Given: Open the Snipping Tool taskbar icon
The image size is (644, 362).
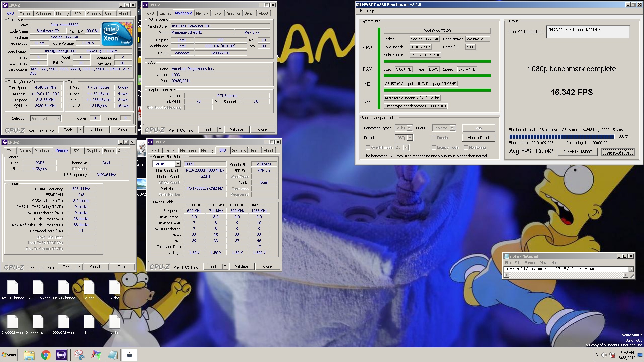Looking at the screenshot, I should (79, 355).
